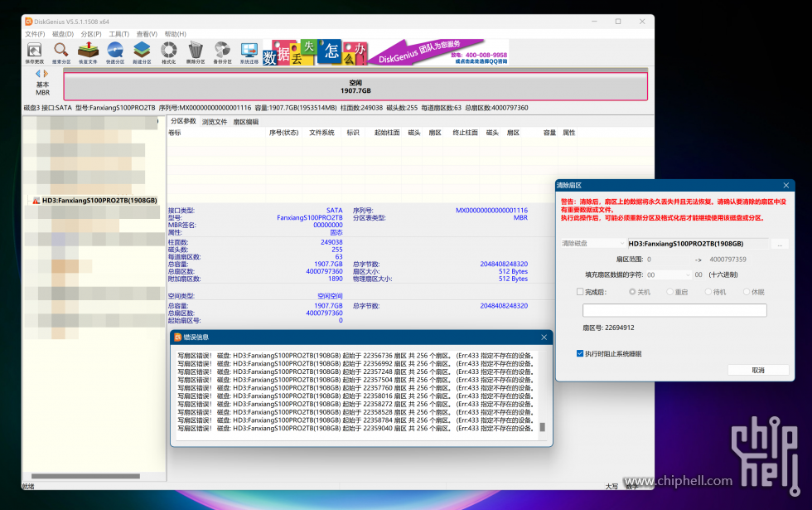812x510 pixels.
Task: Expand the 填充扇区数据的字符 dropdown
Action: click(x=668, y=274)
